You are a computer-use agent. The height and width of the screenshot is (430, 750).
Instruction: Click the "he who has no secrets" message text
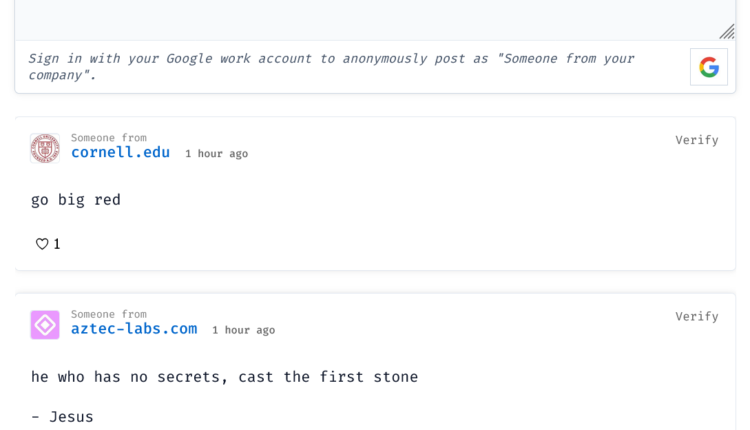[224, 377]
